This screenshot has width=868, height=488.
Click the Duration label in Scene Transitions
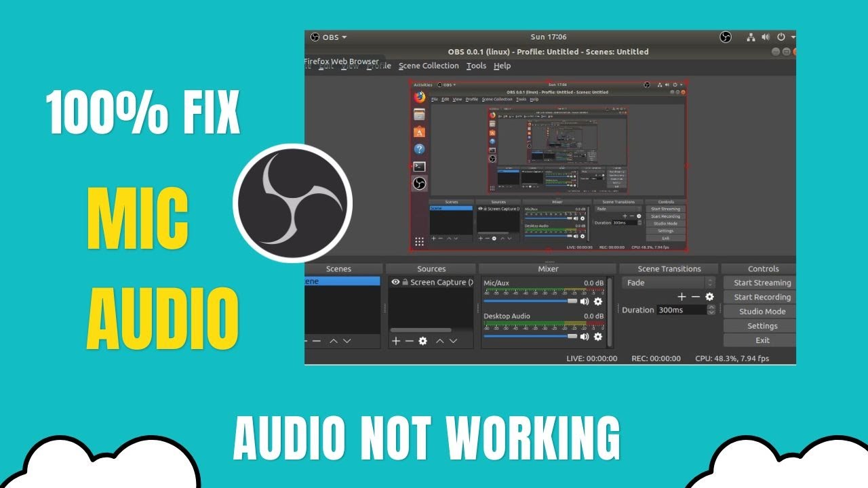637,310
